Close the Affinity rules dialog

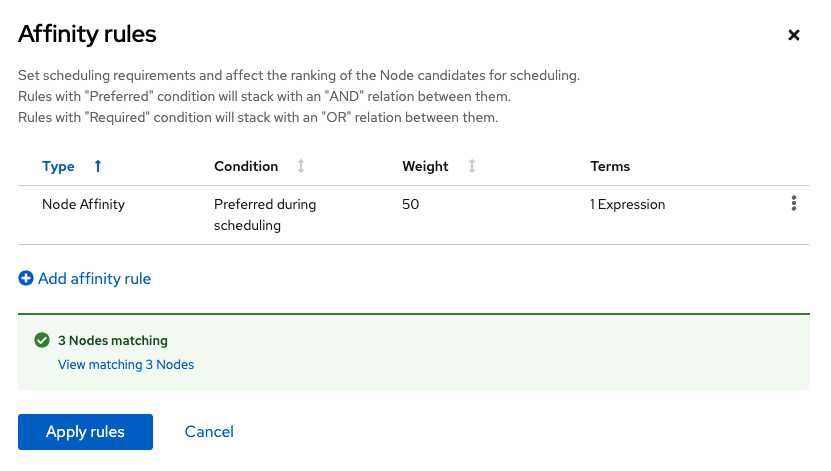click(794, 35)
